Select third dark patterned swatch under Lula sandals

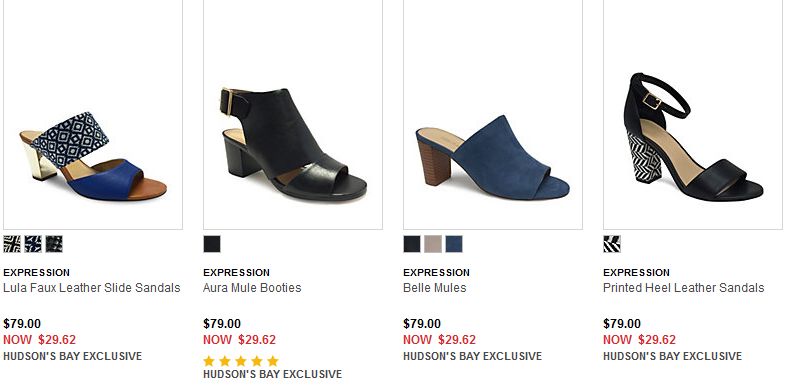[x=54, y=244]
